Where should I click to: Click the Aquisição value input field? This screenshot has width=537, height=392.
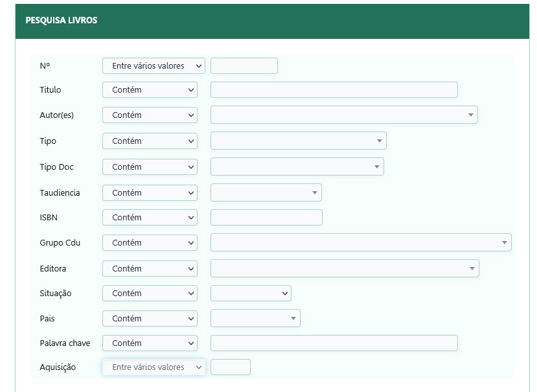click(230, 367)
